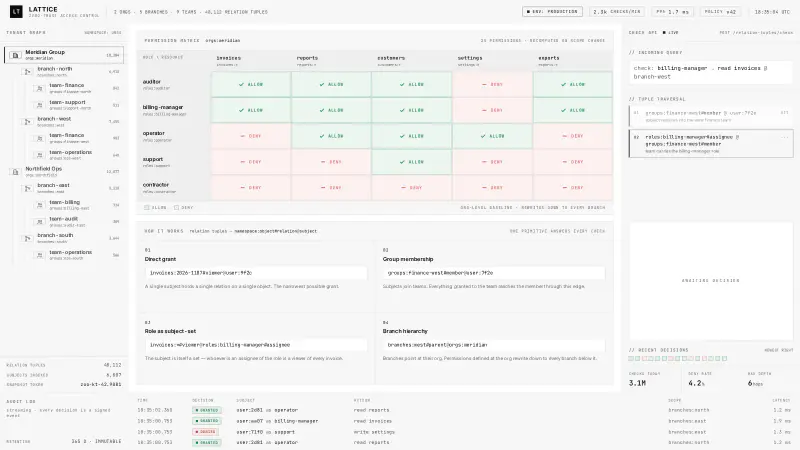Click the POST /relation-tuples/check endpoint
This screenshot has height=450, width=800.
[x=756, y=33]
